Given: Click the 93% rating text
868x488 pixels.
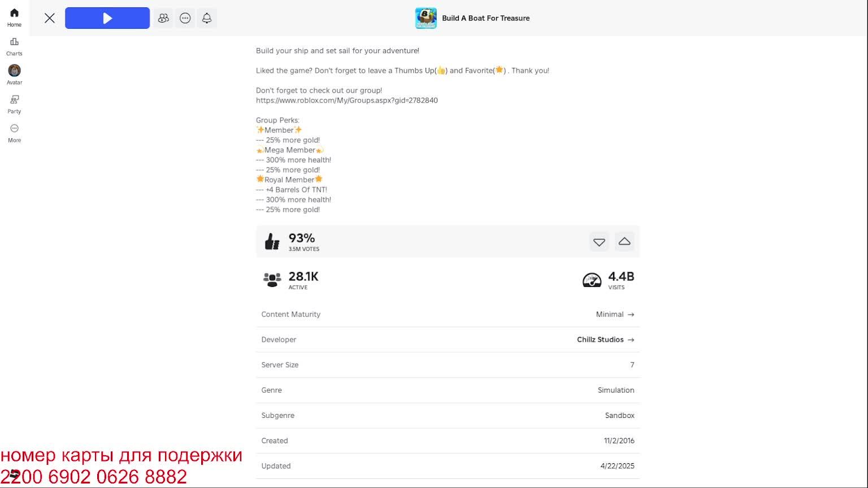Looking at the screenshot, I should (302, 238).
